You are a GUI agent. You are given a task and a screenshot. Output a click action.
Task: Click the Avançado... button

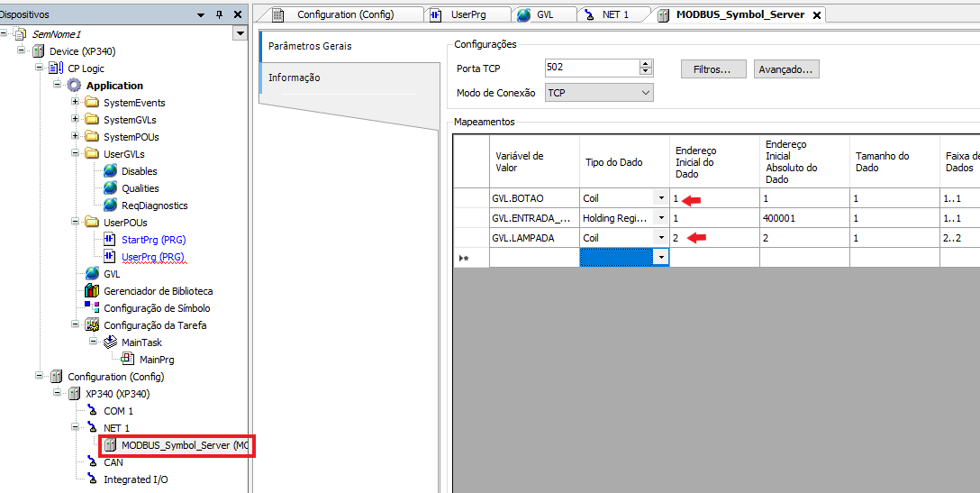point(785,69)
